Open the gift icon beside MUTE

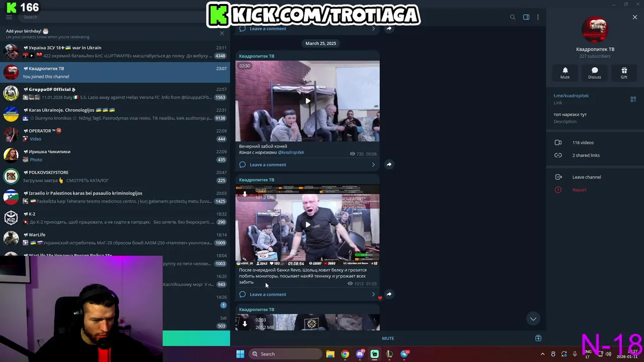(538, 338)
